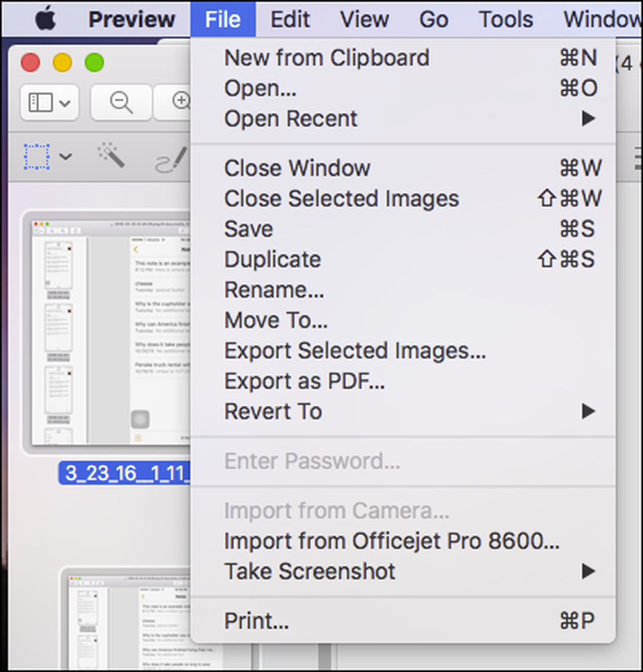Choose Close Selected Images
643x672 pixels.
(403, 198)
